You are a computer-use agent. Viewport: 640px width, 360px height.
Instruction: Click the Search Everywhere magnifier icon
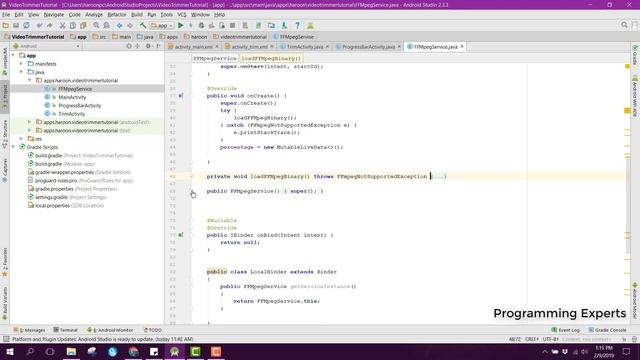624,25
